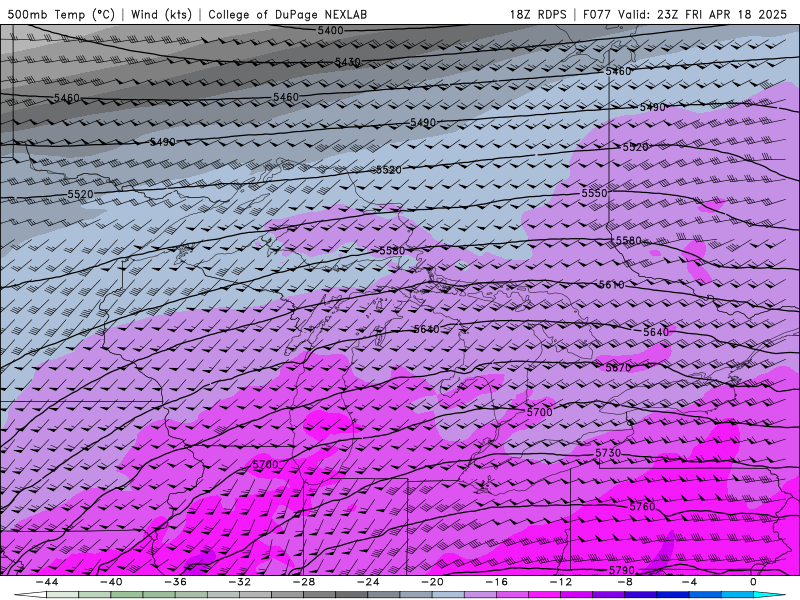Screen dimensions: 800x600
Task: Click the -20 color bar label
Action: (432, 582)
